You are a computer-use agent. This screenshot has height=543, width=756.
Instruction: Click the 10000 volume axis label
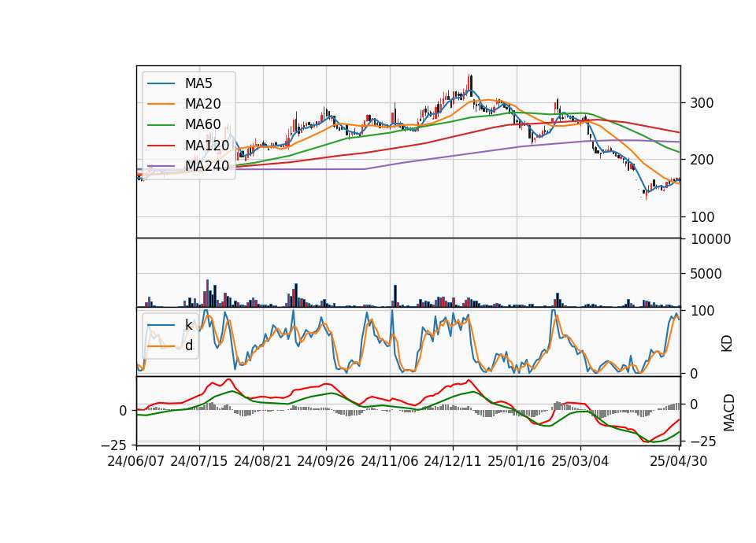pyautogui.click(x=710, y=239)
